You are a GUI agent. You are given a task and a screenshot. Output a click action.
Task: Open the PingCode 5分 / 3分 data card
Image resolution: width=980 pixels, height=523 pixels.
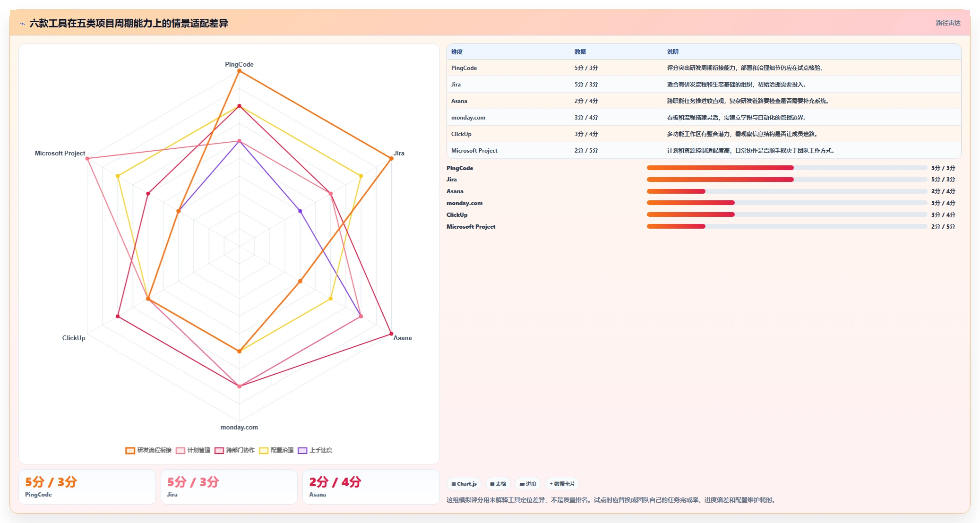[x=87, y=487]
